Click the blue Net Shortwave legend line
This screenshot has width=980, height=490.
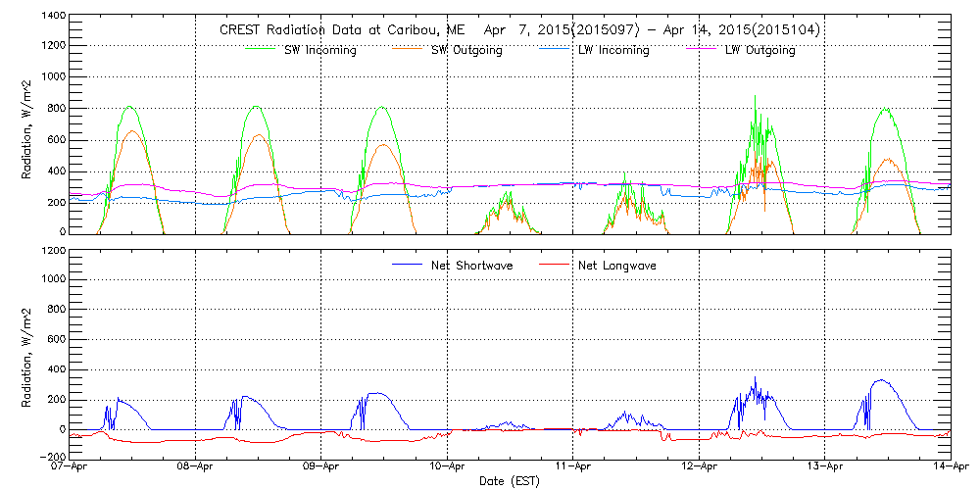[x=407, y=264]
